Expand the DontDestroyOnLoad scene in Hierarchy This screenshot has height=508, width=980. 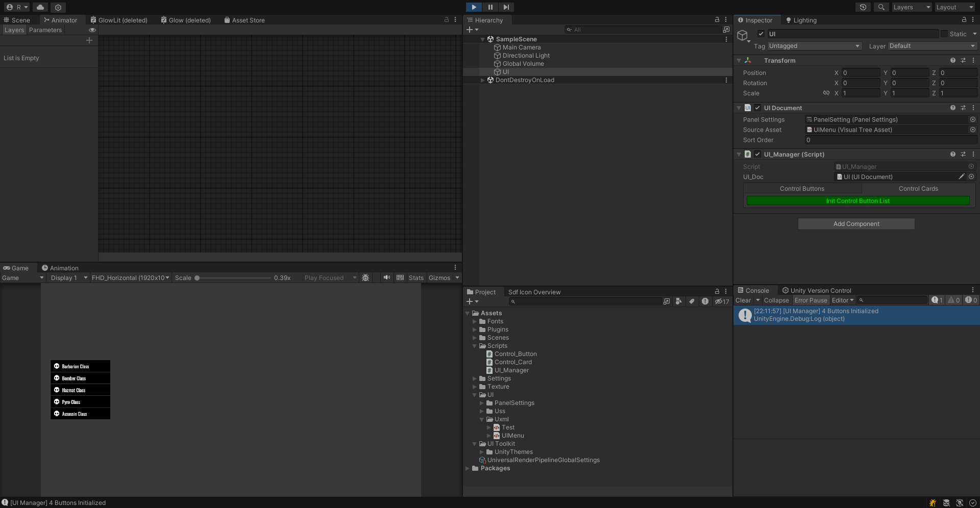[x=483, y=80]
